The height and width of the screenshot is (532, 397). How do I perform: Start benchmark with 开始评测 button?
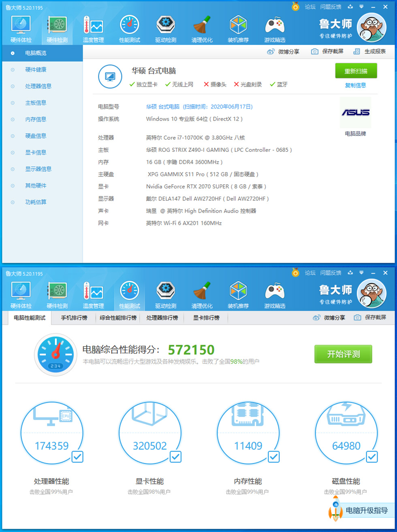click(x=343, y=353)
